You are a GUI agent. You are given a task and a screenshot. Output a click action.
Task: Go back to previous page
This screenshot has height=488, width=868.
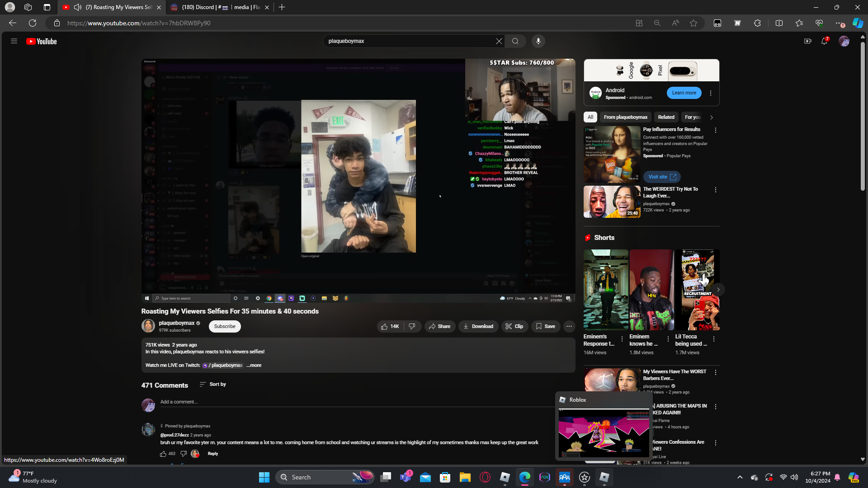[x=13, y=23]
